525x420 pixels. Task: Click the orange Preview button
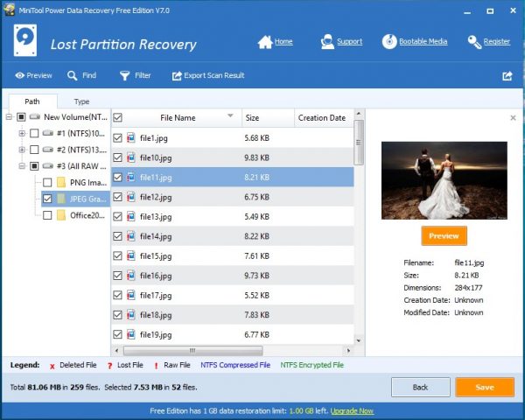[444, 235]
